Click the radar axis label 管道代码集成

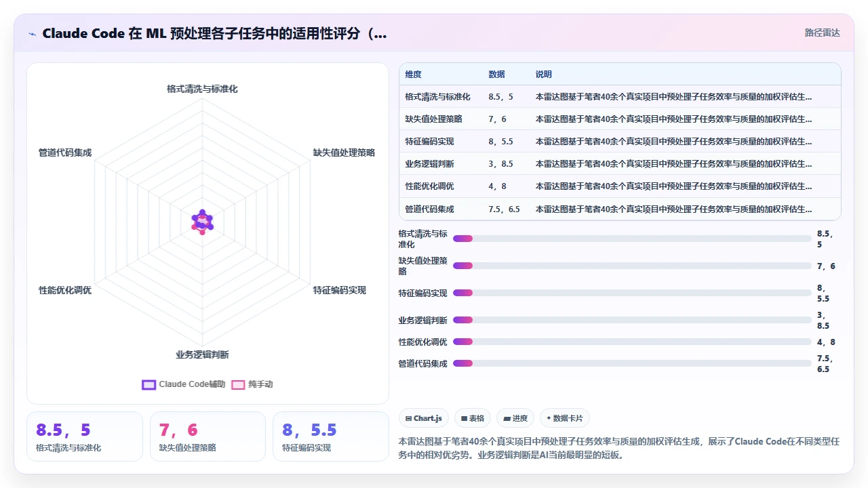(65, 152)
